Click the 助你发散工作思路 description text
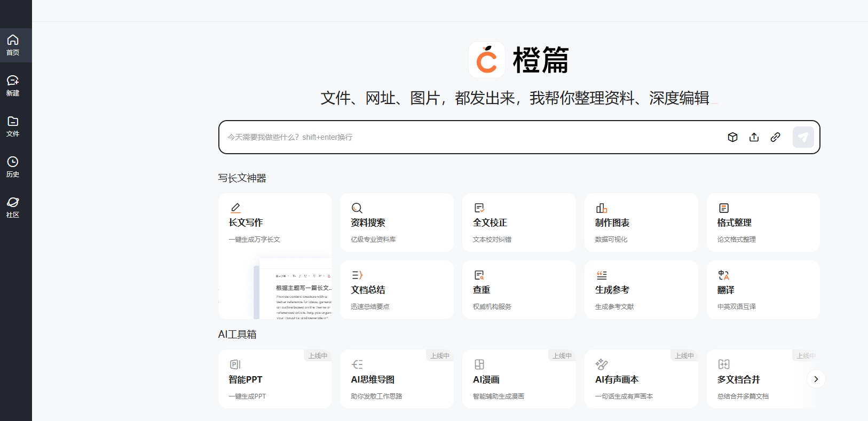Screen dimensions: 868x421 [376, 396]
